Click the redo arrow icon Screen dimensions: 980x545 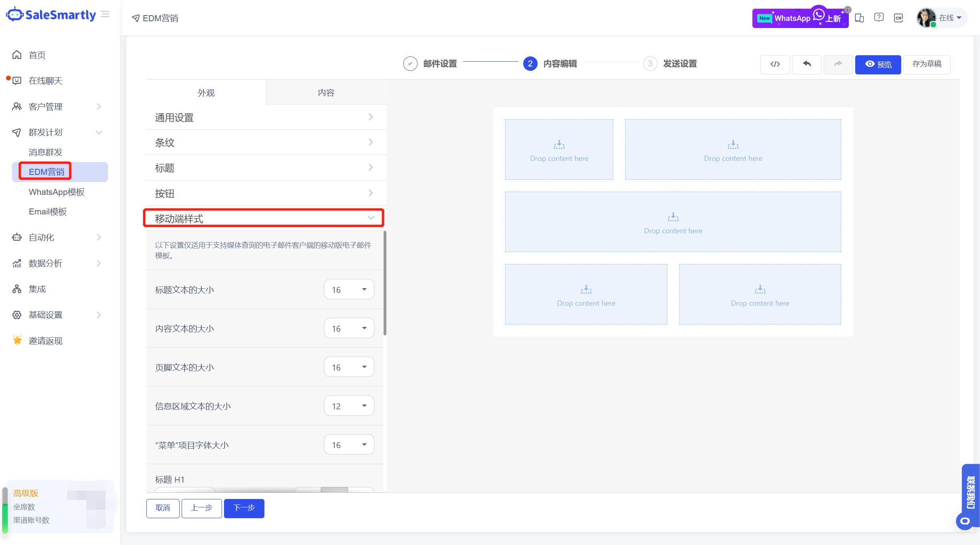click(x=838, y=64)
